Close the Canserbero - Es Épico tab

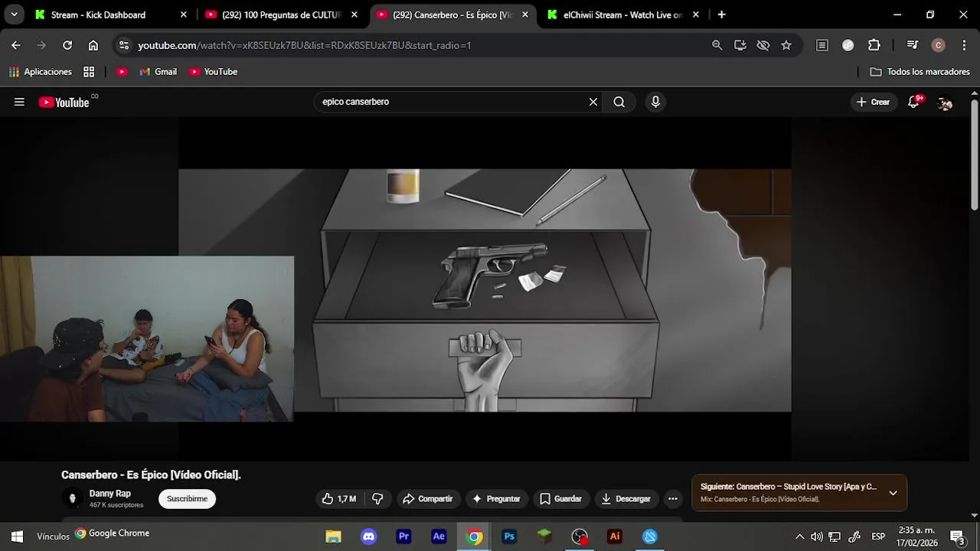[x=524, y=15]
